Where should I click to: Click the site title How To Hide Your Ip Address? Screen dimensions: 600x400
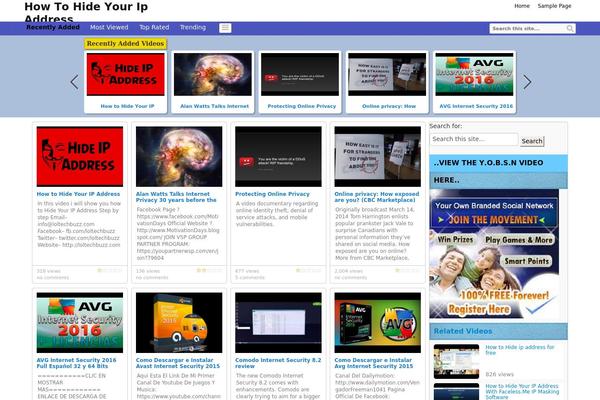[86, 13]
